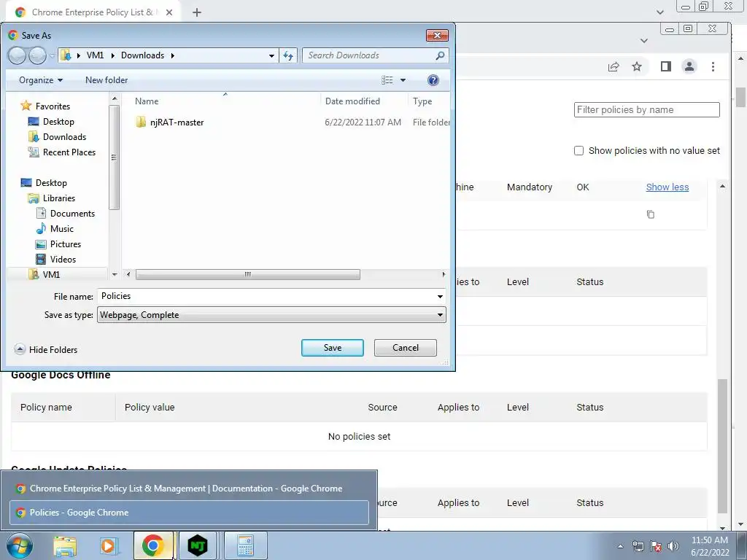This screenshot has height=560, width=747.
Task: Click the Favorites star icon
Action: (x=26, y=106)
